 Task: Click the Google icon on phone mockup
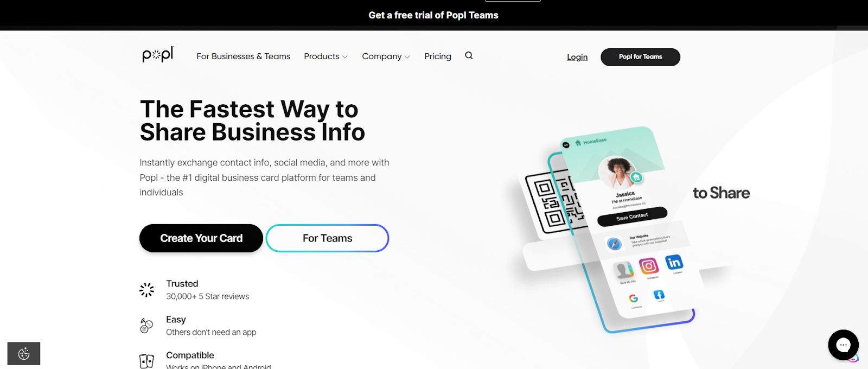633,298
